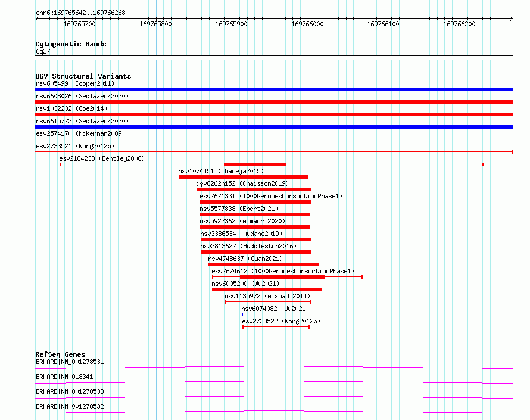Viewport: 530px width, 420px height.
Task: Select the nsv5922362 red variant bar
Action: click(255, 227)
